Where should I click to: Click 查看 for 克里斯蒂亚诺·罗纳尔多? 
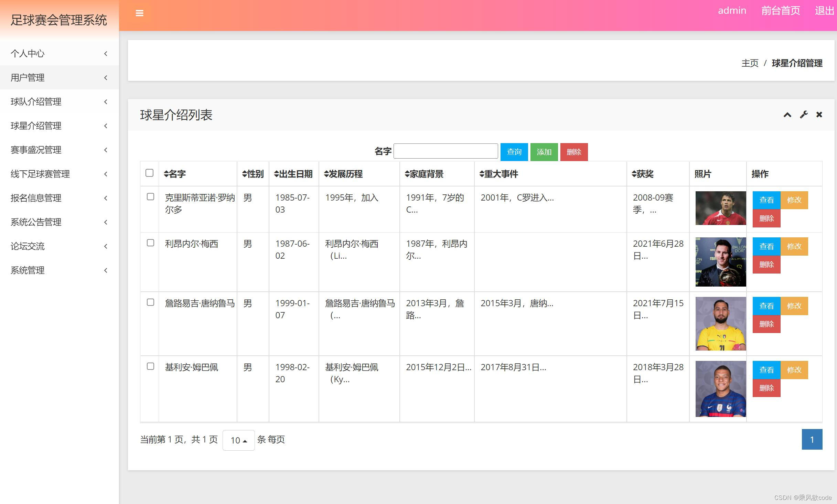(x=766, y=200)
